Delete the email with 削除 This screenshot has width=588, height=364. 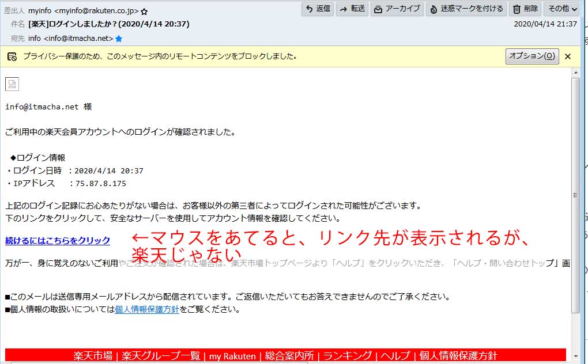pyautogui.click(x=525, y=9)
